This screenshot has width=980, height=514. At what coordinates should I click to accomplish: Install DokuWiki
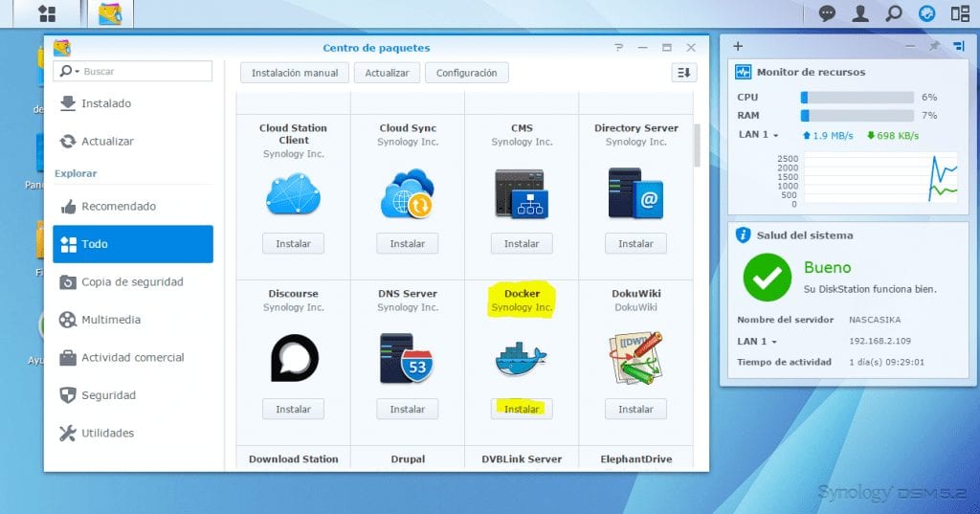click(x=635, y=409)
